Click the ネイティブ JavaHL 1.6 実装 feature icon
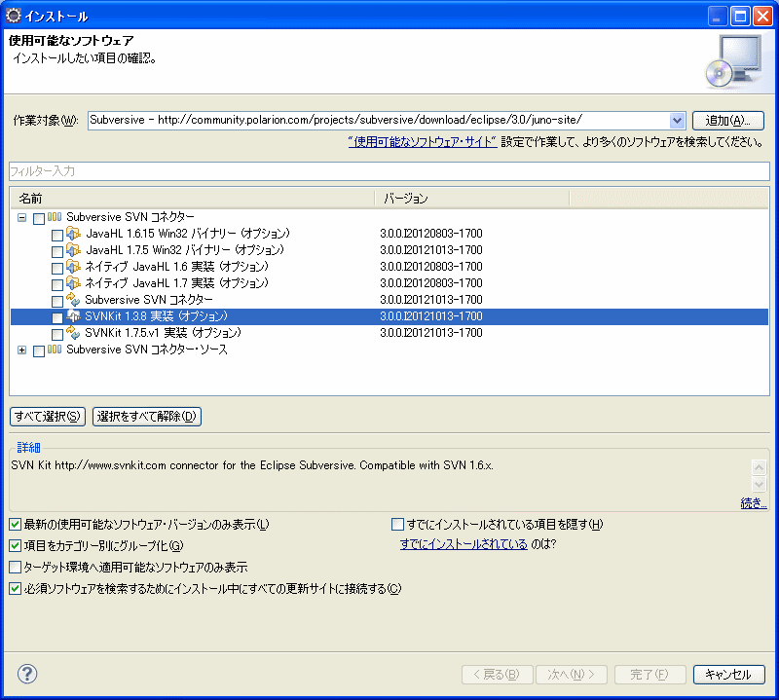The width and height of the screenshot is (779, 700). (73, 267)
